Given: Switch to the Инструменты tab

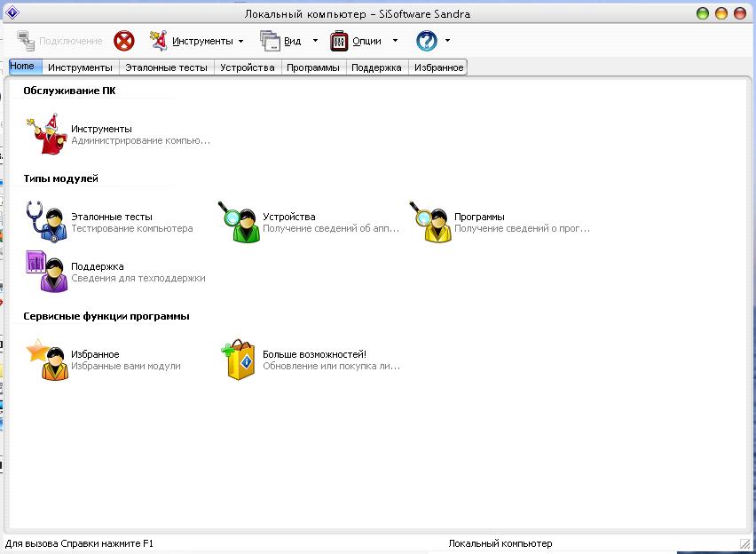Looking at the screenshot, I should [x=80, y=67].
